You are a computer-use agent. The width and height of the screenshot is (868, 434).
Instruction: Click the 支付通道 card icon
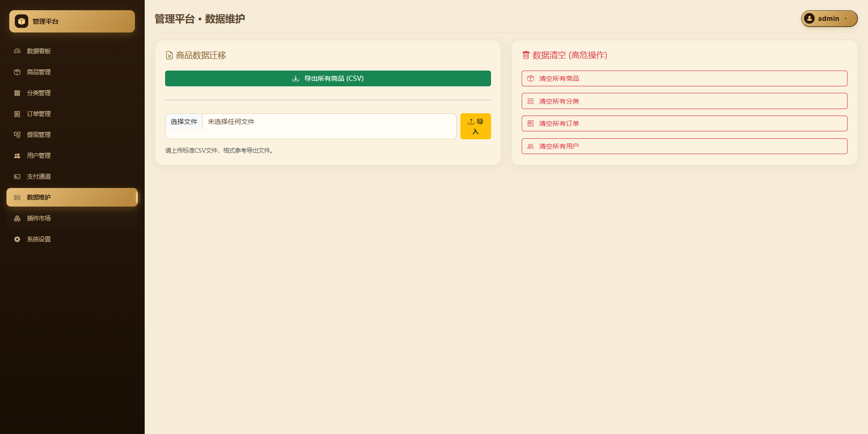click(17, 176)
